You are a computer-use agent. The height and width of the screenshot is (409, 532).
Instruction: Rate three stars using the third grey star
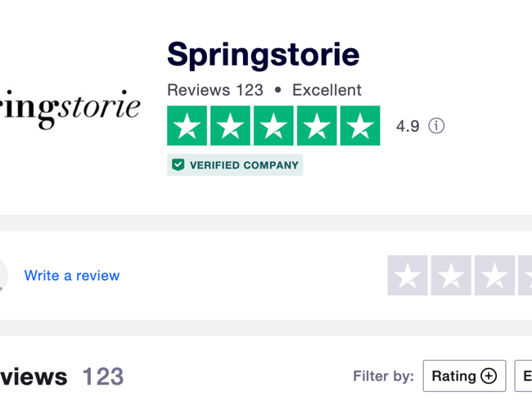[494, 276]
